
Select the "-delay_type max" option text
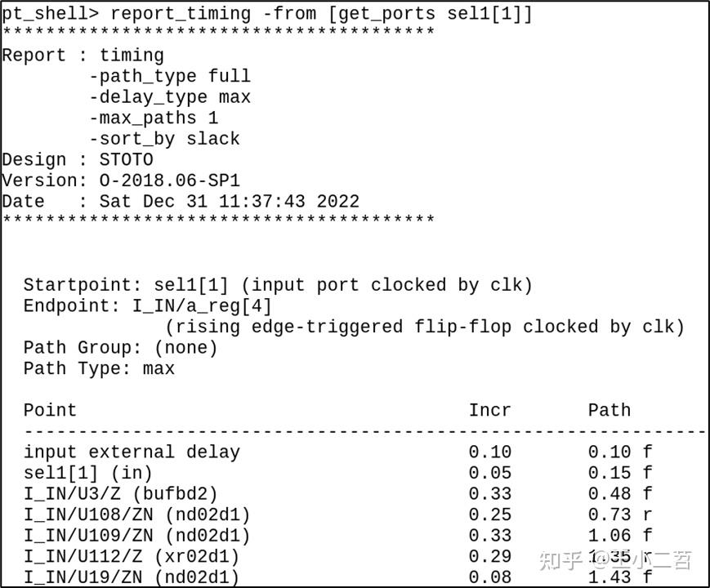169,97
